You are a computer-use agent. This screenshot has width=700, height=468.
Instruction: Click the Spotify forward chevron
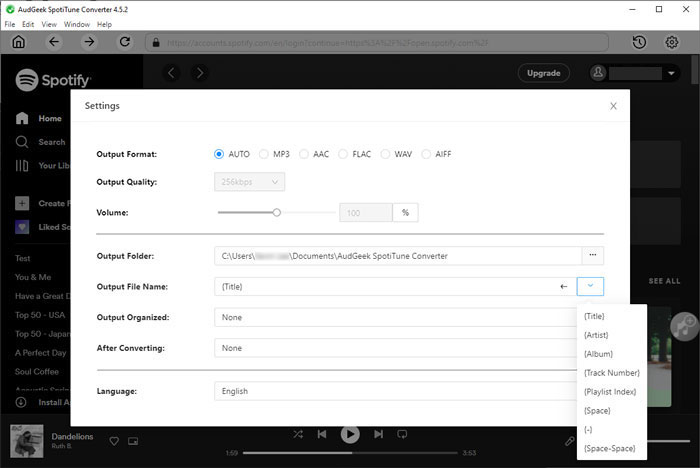pyautogui.click(x=200, y=73)
